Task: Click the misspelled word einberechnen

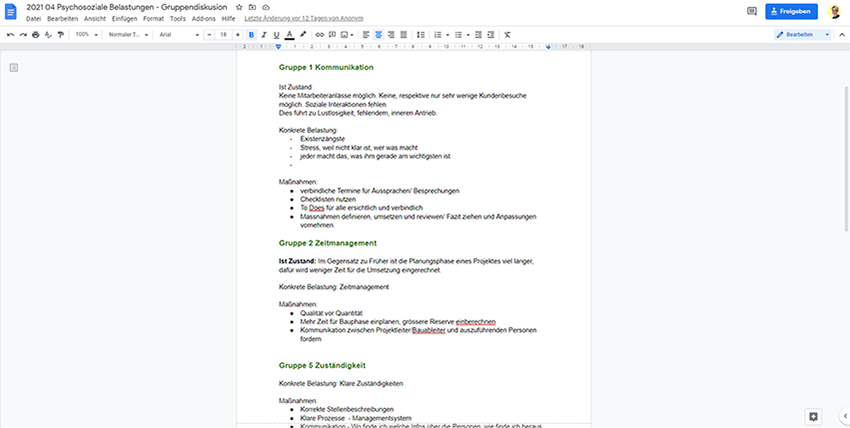Action: click(475, 322)
